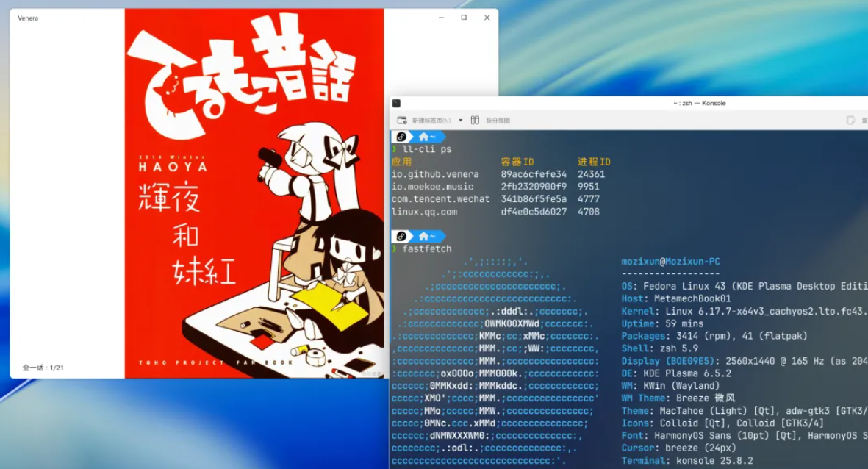Click the Fedora logo above the ll-cli ps command
Image resolution: width=868 pixels, height=469 pixels.
[x=401, y=137]
